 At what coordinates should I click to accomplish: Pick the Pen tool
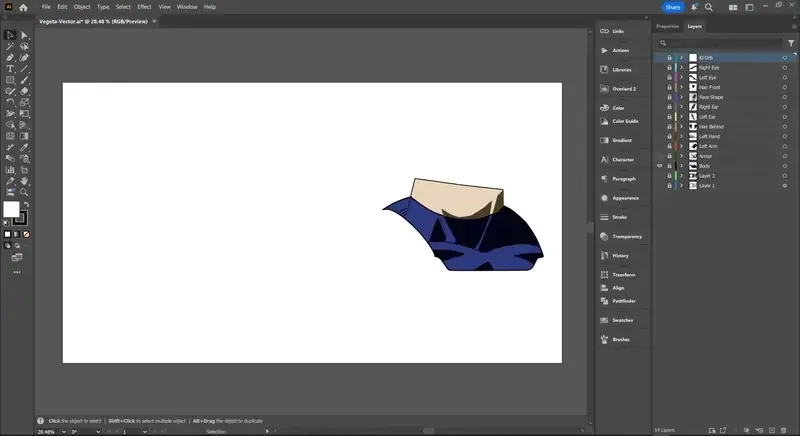point(10,58)
